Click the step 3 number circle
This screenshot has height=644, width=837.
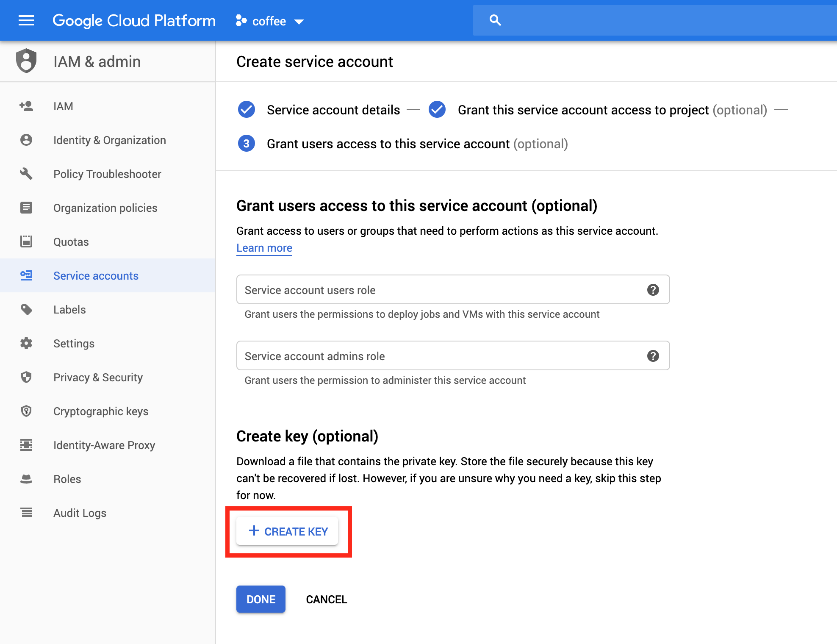pos(247,144)
